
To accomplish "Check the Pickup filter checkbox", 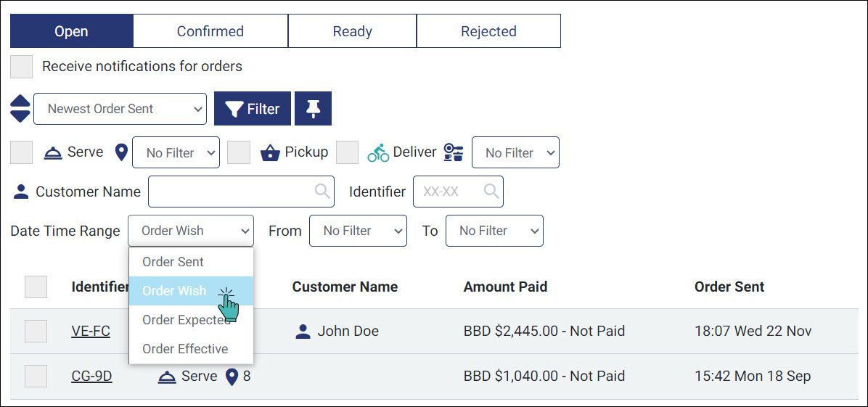I will [239, 152].
